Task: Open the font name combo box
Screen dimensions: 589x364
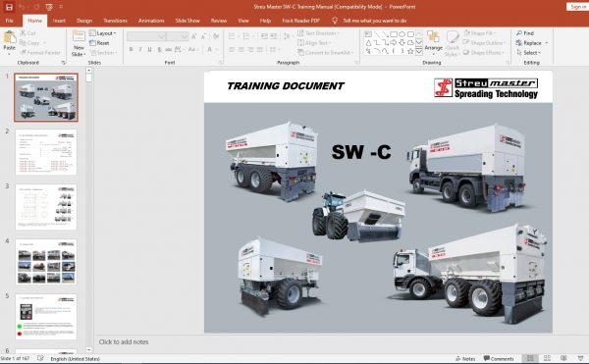Action: [x=146, y=36]
